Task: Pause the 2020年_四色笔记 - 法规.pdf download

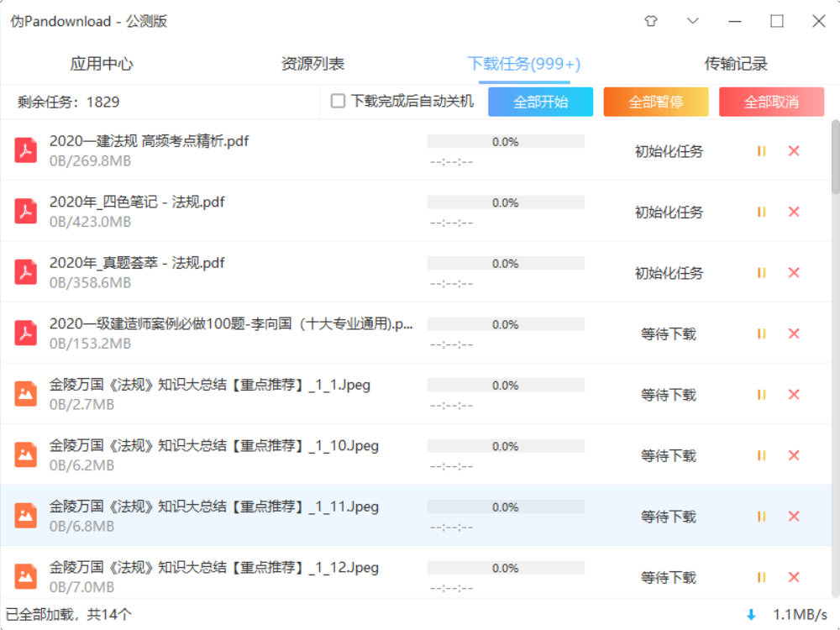Action: coord(761,212)
